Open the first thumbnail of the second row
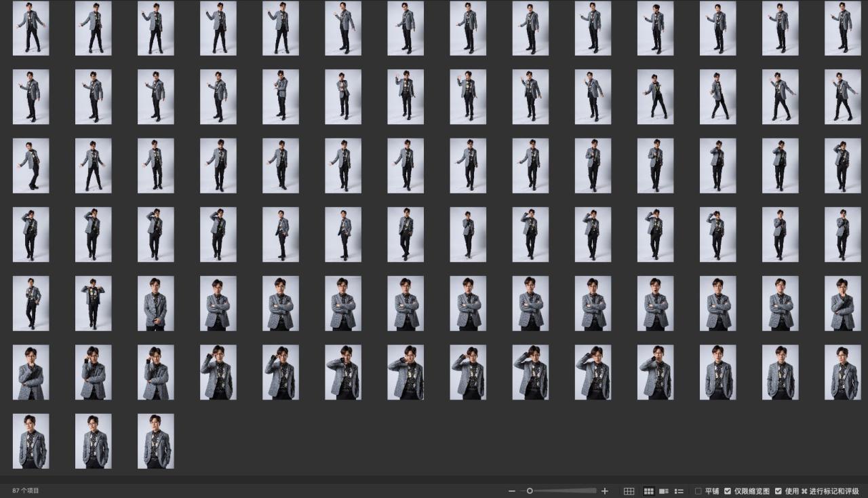This screenshot has height=498, width=868. (31, 97)
